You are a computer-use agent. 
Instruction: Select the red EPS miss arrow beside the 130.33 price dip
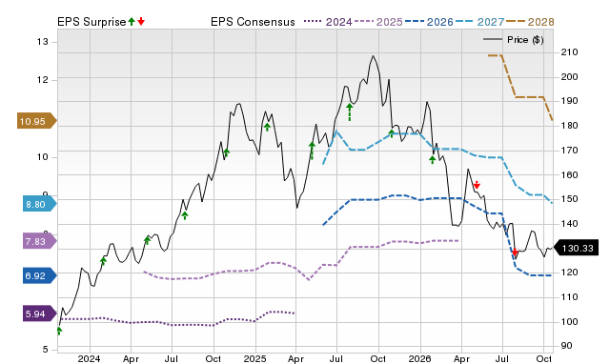[515, 253]
